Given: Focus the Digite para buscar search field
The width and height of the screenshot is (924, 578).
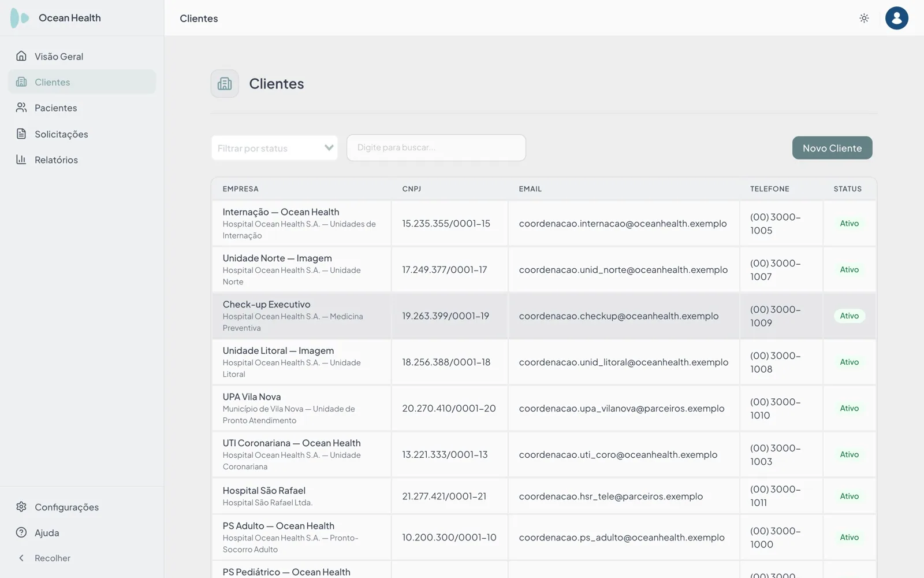Looking at the screenshot, I should click(436, 148).
